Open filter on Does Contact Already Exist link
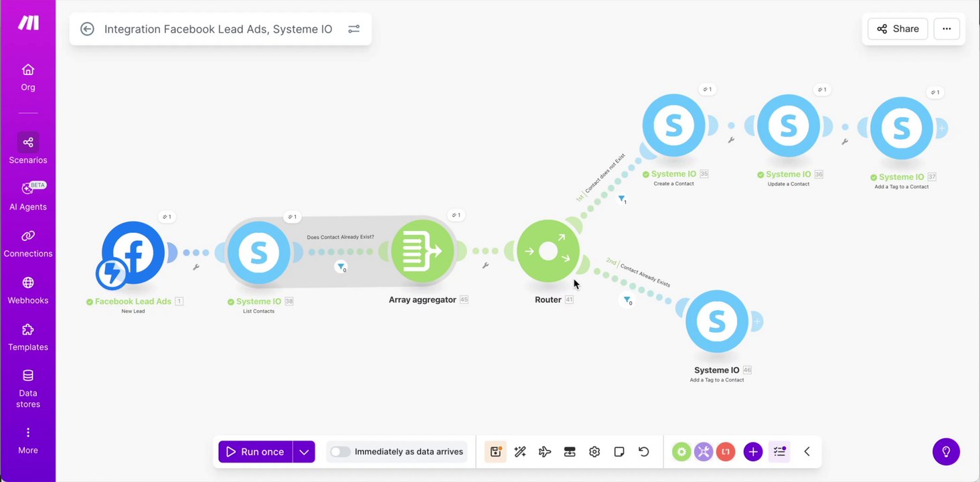 pos(341,267)
